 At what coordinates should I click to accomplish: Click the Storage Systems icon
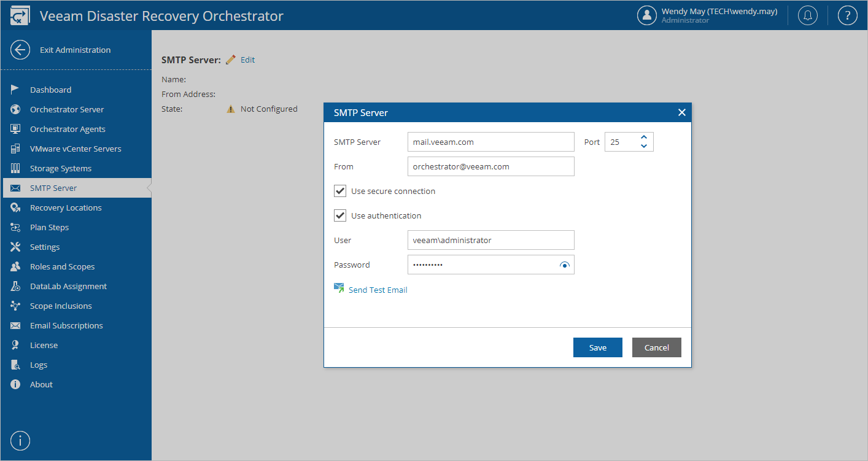coord(15,168)
